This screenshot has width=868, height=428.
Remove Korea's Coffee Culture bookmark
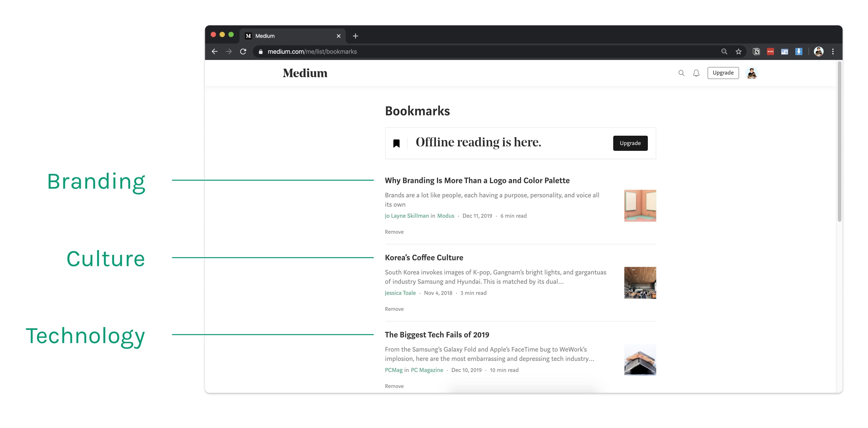click(394, 309)
